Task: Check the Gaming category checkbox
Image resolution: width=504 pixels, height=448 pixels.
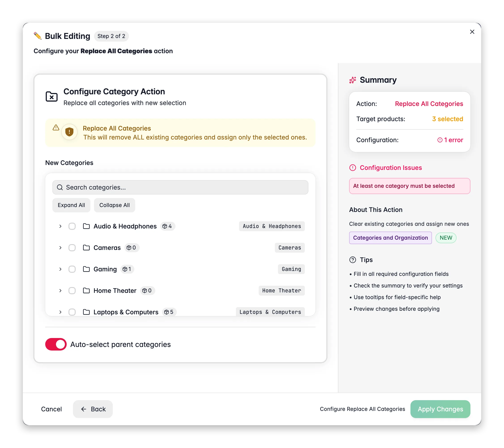Action: 72,269
